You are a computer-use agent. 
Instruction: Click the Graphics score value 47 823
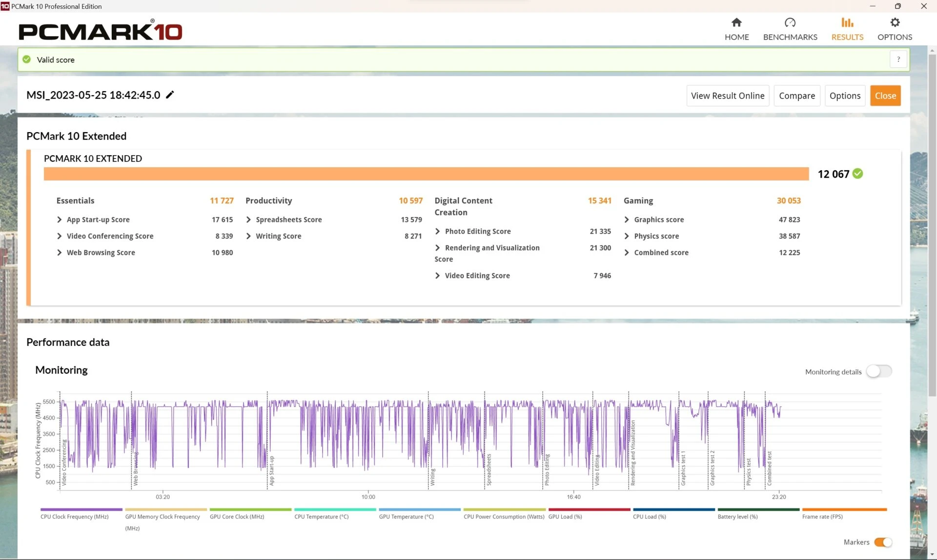789,220
